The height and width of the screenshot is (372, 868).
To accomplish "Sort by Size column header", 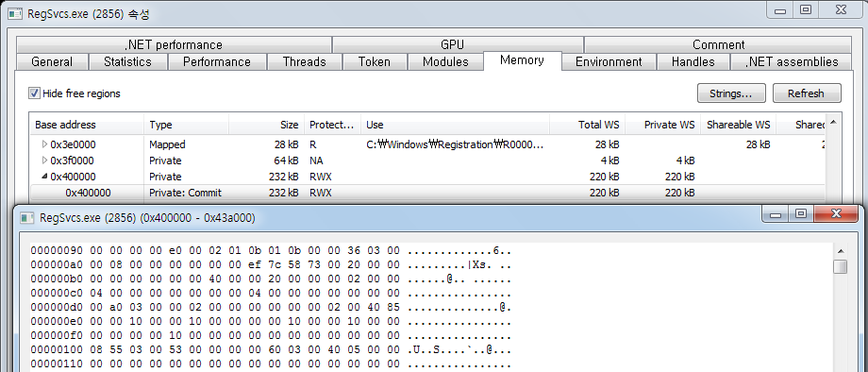I will click(266, 125).
